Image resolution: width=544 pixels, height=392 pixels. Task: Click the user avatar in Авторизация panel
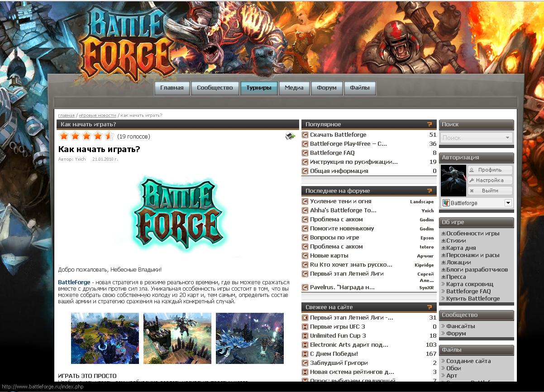pos(453,181)
